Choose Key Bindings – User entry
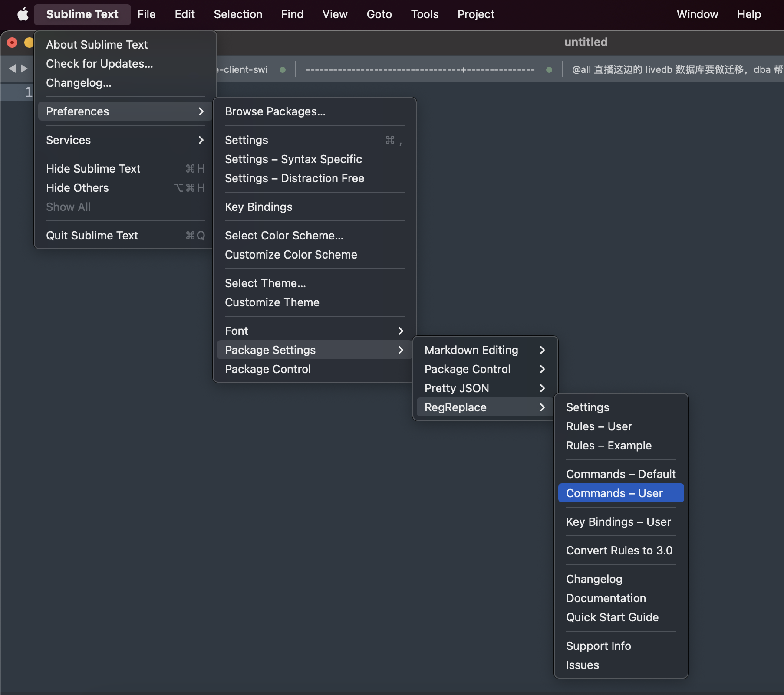This screenshot has height=695, width=784. [618, 522]
